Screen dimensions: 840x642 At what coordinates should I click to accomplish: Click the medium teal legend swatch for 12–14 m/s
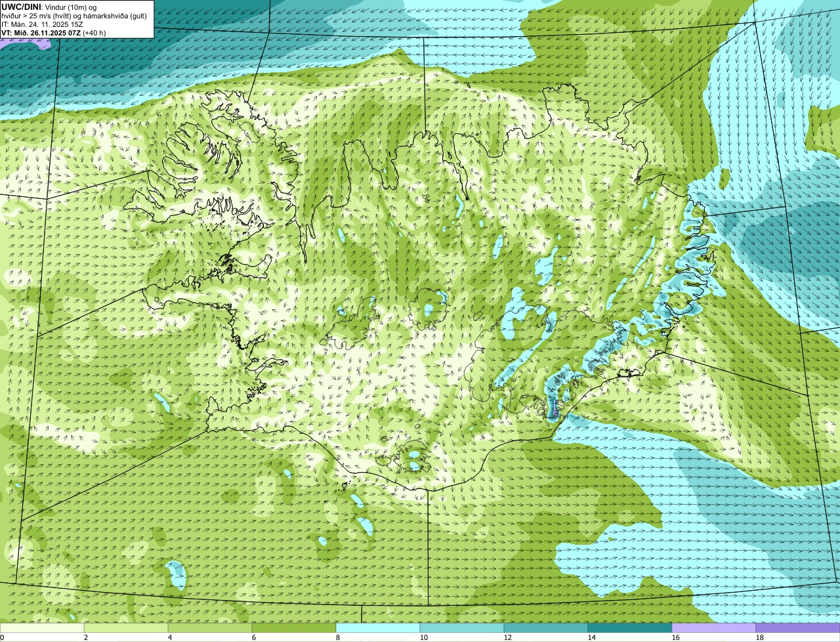point(546,628)
